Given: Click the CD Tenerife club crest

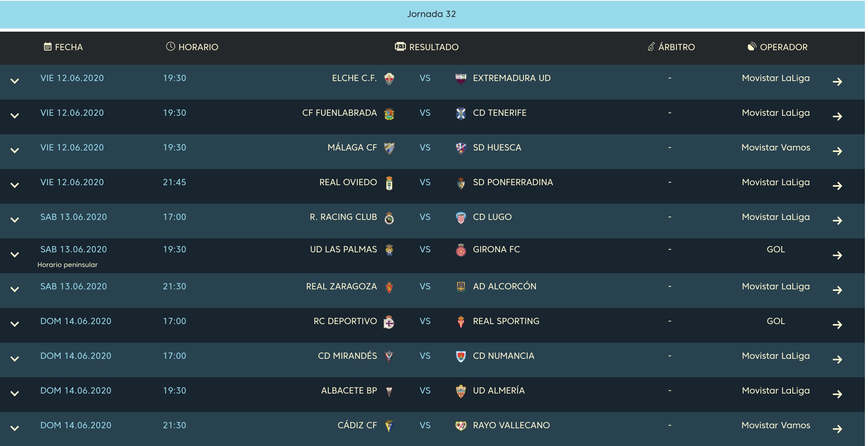Looking at the screenshot, I should pos(461,113).
